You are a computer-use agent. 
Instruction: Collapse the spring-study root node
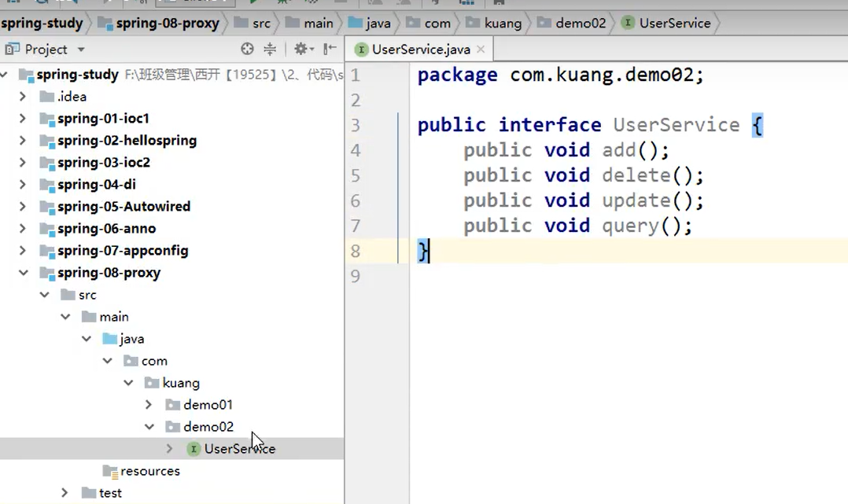coord(5,75)
